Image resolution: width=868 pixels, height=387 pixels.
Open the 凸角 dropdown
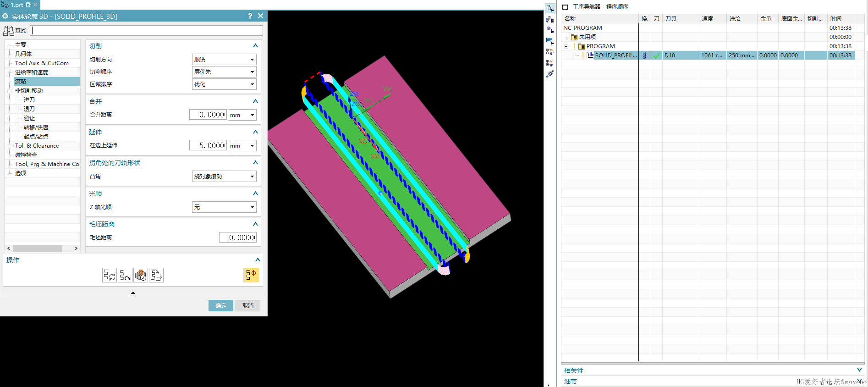224,177
